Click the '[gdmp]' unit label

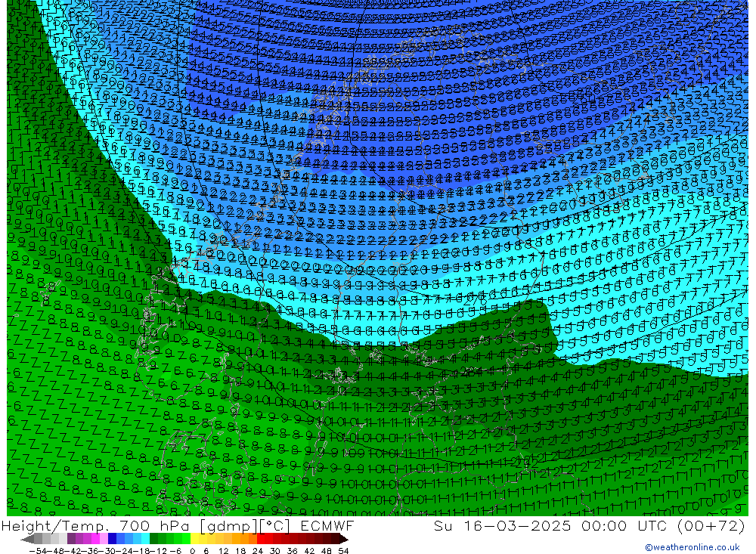[x=228, y=525]
